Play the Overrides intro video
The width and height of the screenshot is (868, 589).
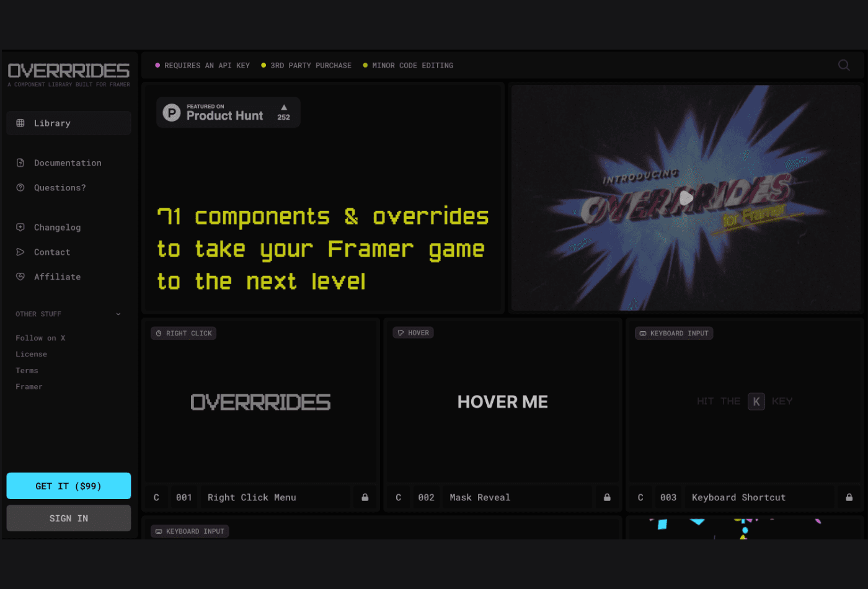pos(686,198)
